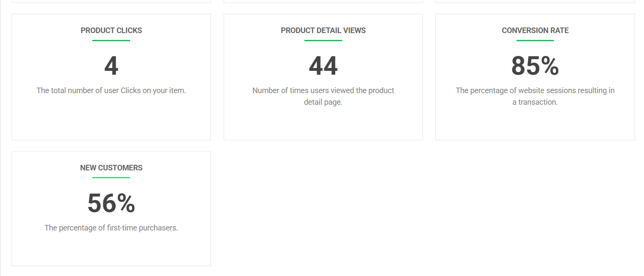This screenshot has height=276, width=644.
Task: Click empty area inside New Customers card
Action: point(111,251)
